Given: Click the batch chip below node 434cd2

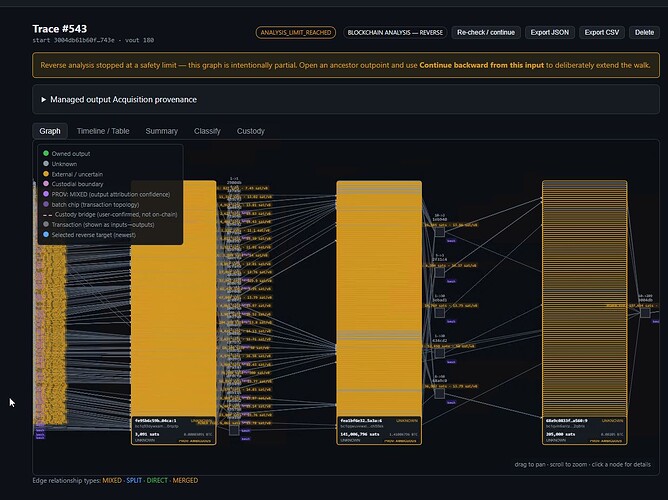Looking at the screenshot, I should 451,362.
